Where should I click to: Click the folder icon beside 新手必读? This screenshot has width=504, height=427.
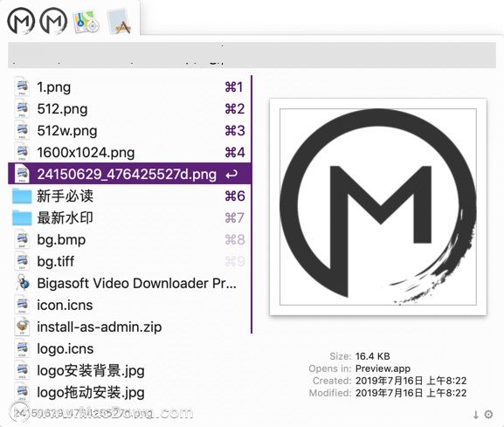coord(22,196)
